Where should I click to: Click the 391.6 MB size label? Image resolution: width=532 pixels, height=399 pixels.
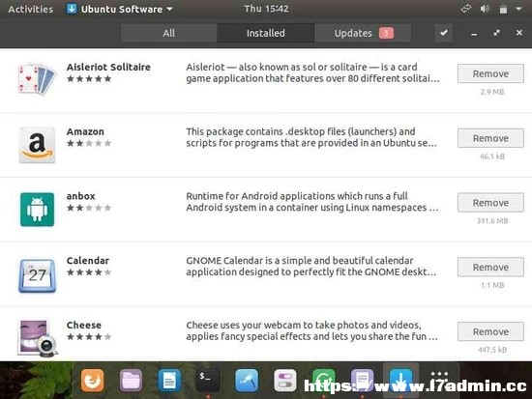[x=492, y=220]
